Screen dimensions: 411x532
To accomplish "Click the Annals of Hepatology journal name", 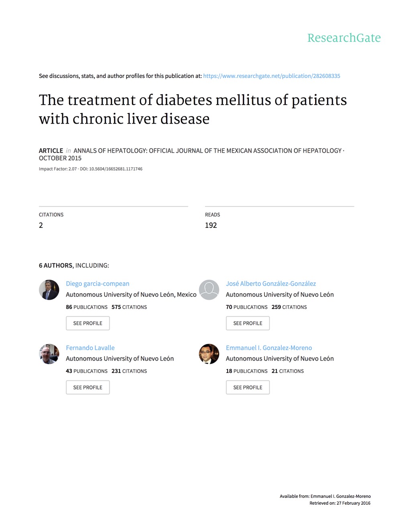I will pos(208,151).
